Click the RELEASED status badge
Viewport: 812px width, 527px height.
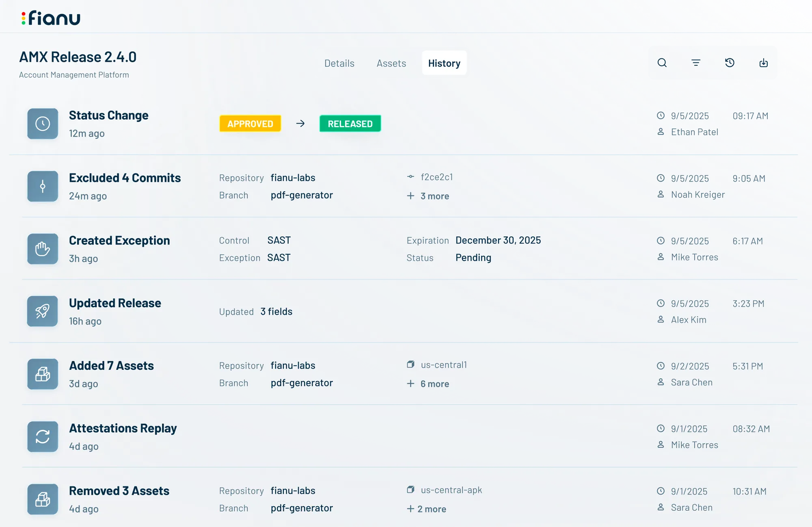pyautogui.click(x=350, y=124)
